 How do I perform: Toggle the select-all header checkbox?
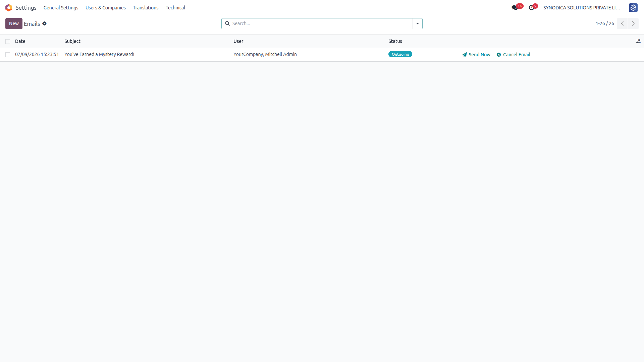click(x=8, y=42)
